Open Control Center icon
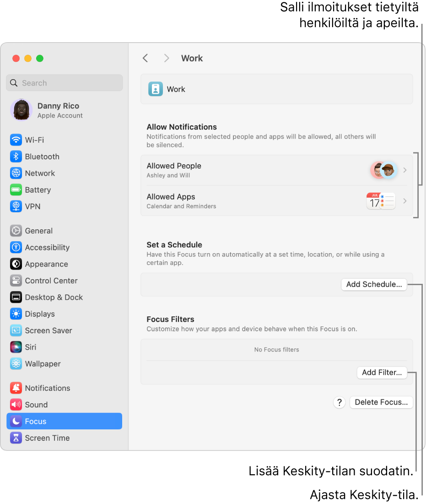 click(x=16, y=281)
